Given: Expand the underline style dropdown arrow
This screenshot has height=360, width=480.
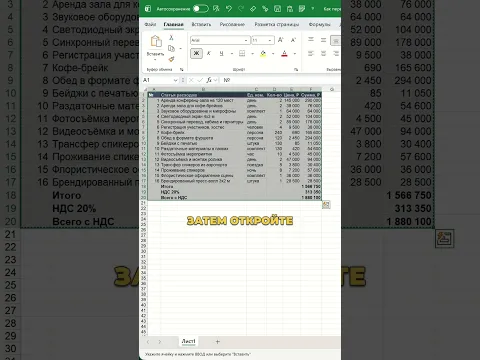Looking at the screenshot, I should pos(232,54).
